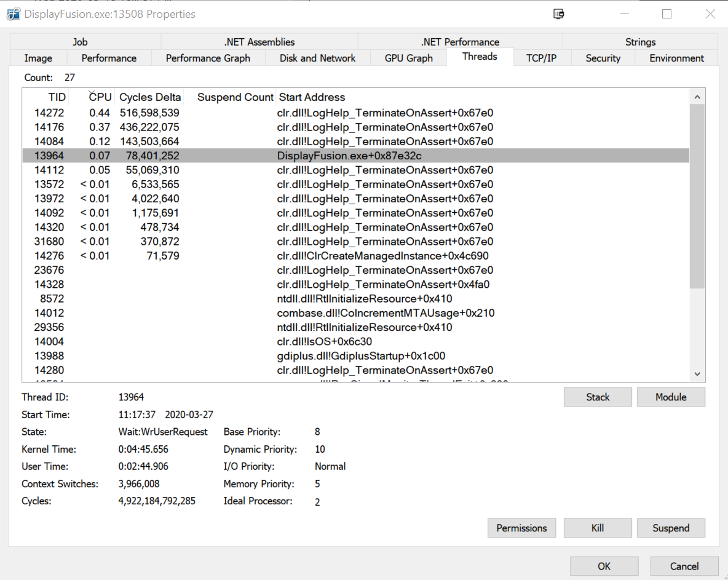
Task: Sort by the Suspend Count column header
Action: tap(230, 97)
